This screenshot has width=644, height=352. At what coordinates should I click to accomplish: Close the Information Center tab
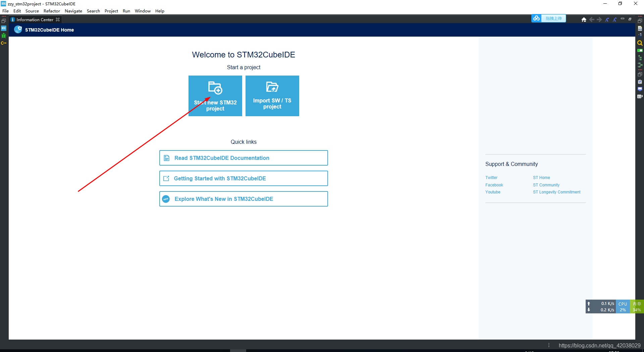[58, 19]
